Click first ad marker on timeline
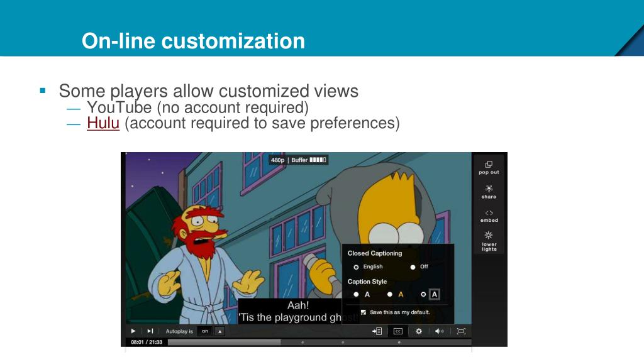The height and width of the screenshot is (362, 644). coord(303,343)
